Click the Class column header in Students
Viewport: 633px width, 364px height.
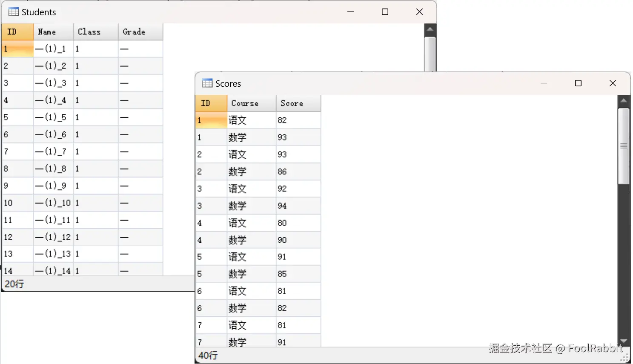(x=96, y=32)
